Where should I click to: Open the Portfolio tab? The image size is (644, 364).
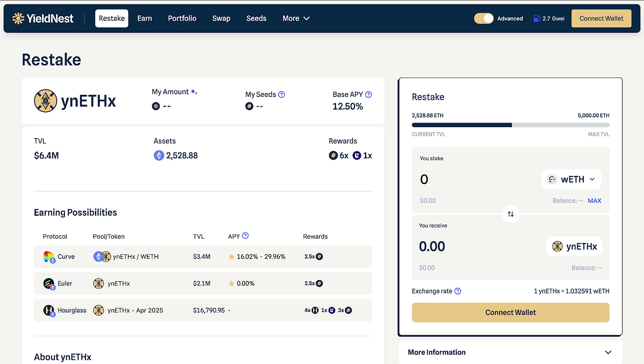pos(182,19)
